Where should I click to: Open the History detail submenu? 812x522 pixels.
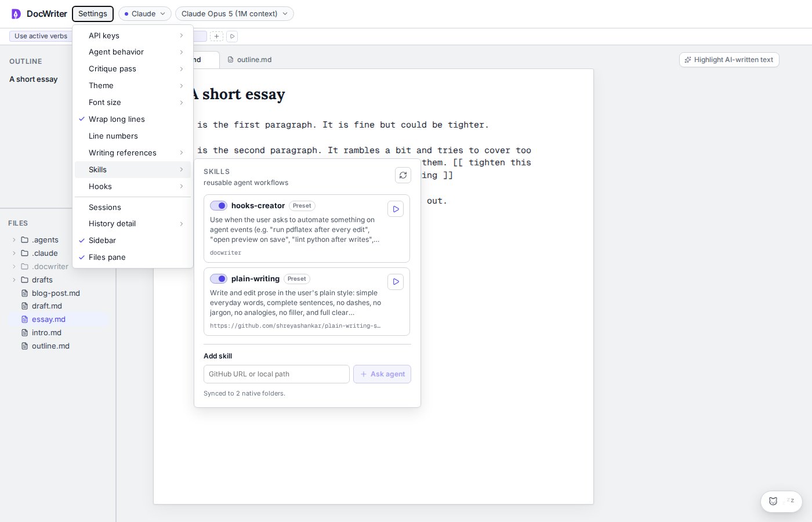133,224
